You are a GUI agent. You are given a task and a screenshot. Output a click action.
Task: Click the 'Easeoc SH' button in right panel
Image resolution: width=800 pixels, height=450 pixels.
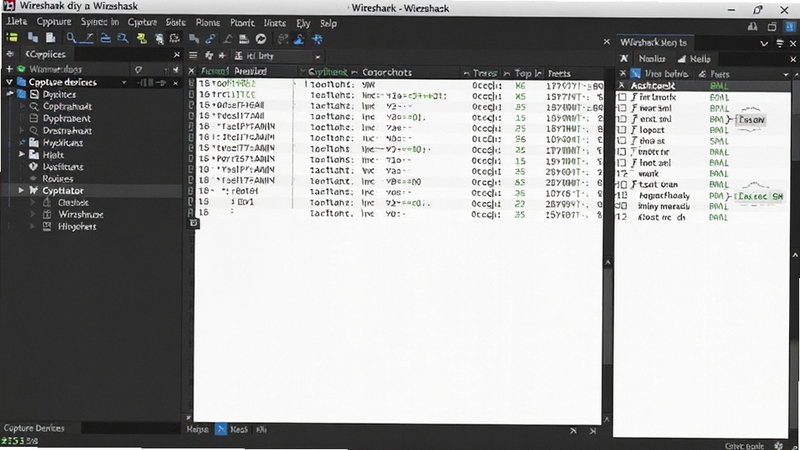tap(761, 196)
